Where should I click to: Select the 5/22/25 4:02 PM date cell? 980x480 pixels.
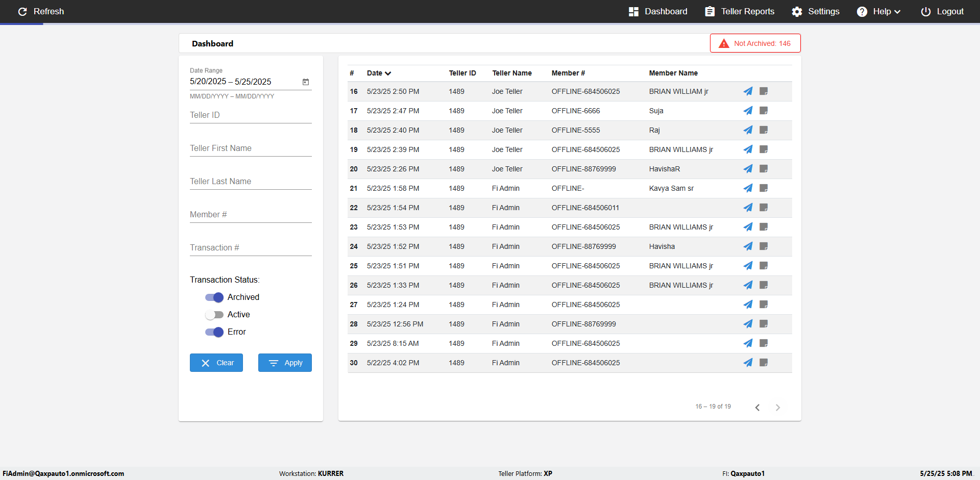tap(393, 363)
